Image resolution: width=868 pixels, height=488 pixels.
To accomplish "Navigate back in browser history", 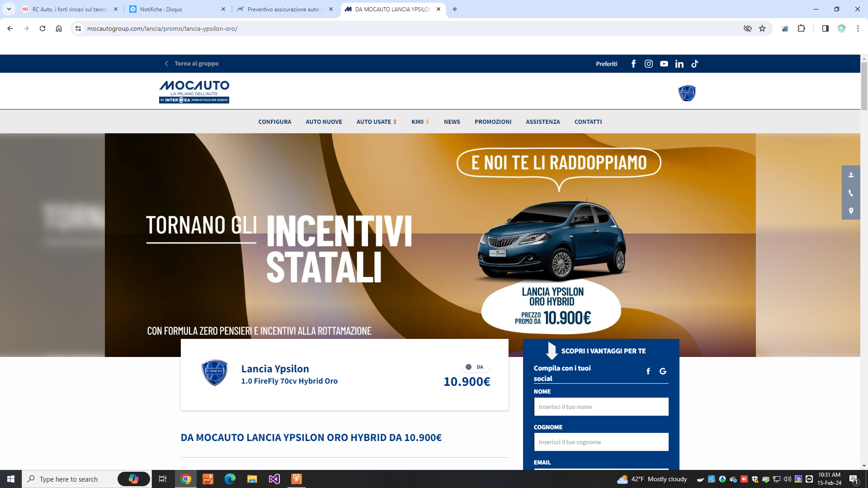I will point(10,28).
